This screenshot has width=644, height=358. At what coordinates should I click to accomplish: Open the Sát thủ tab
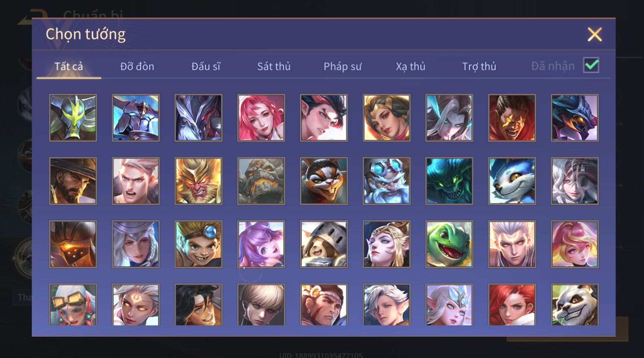(x=274, y=67)
